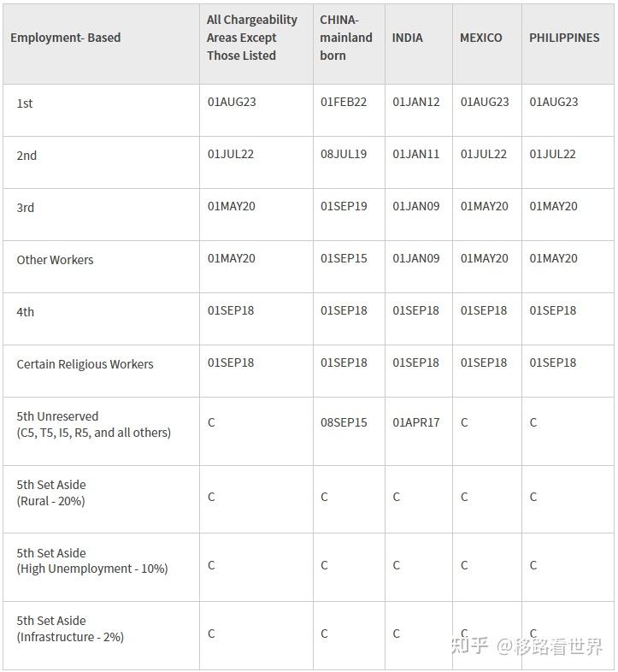Select the Certain Religious Workers row label
Screen dimensions: 618x672
pyautogui.click(x=85, y=364)
